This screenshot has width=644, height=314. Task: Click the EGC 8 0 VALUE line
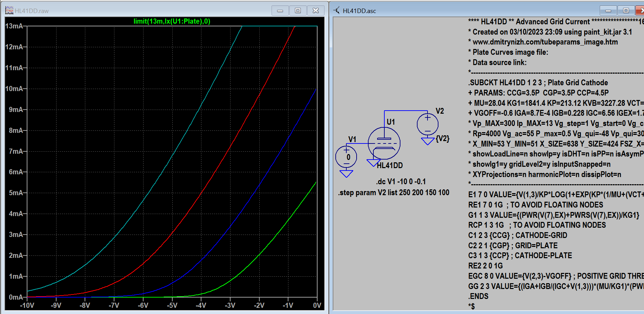(556, 276)
